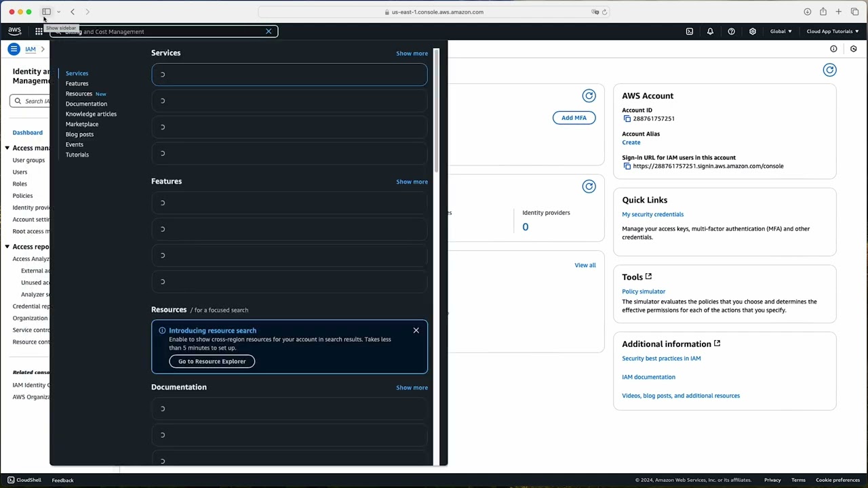
Task: Toggle the IAM side navigation hamburger
Action: pyautogui.click(x=14, y=49)
